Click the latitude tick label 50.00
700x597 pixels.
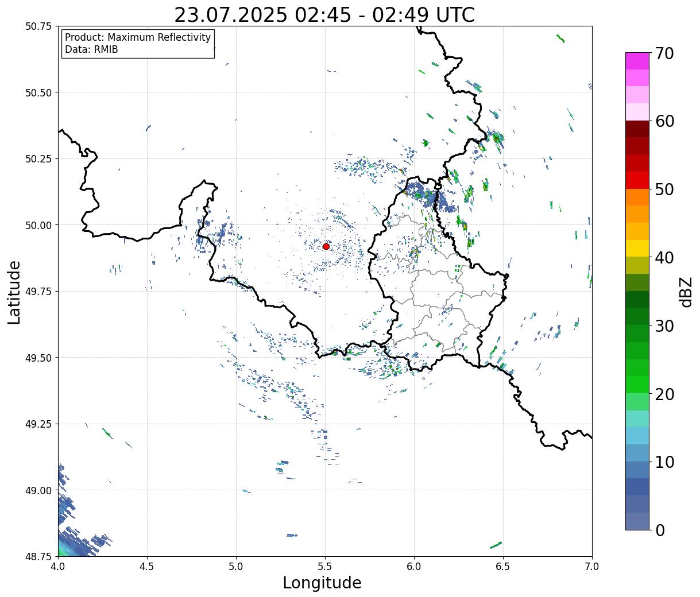38,225
